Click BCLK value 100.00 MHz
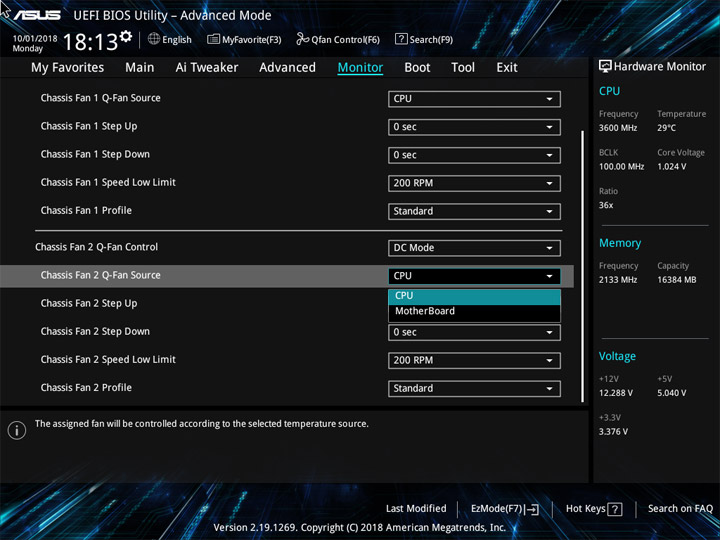 [x=621, y=167]
